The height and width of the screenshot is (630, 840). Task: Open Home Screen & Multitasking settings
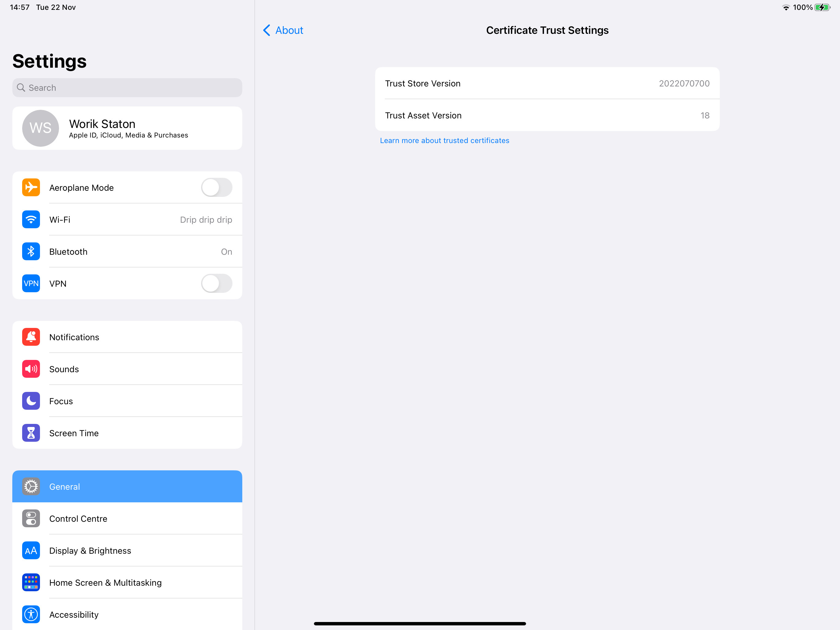[127, 583]
